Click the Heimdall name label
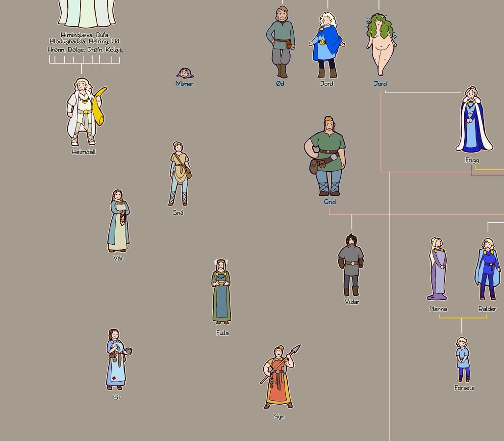Screen dimensions: 504x441 coord(84,152)
